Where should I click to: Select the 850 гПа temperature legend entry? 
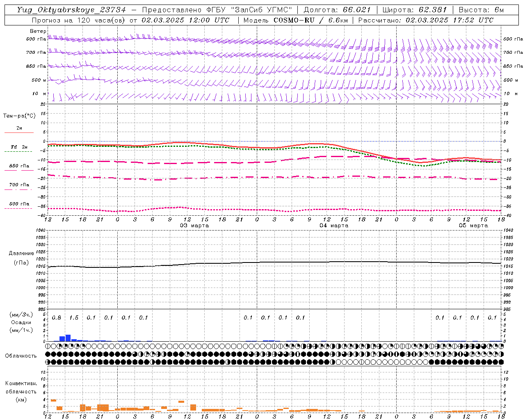19,166
